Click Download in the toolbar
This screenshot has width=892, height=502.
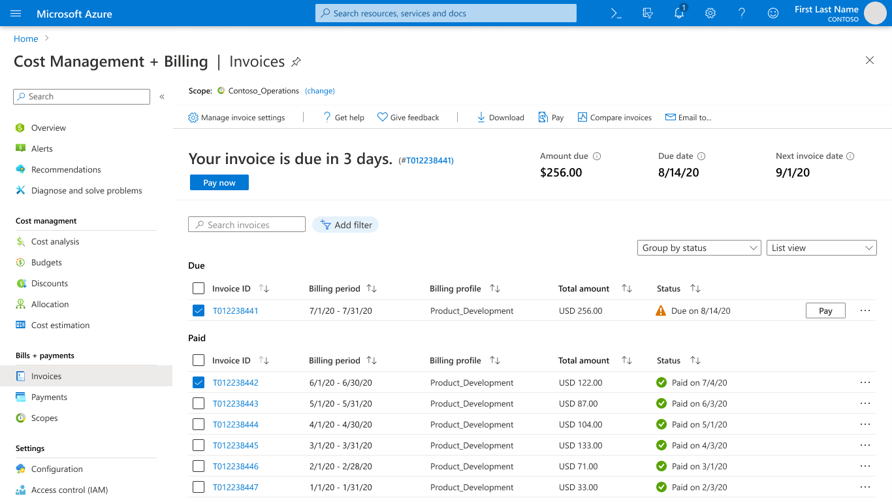coord(500,117)
